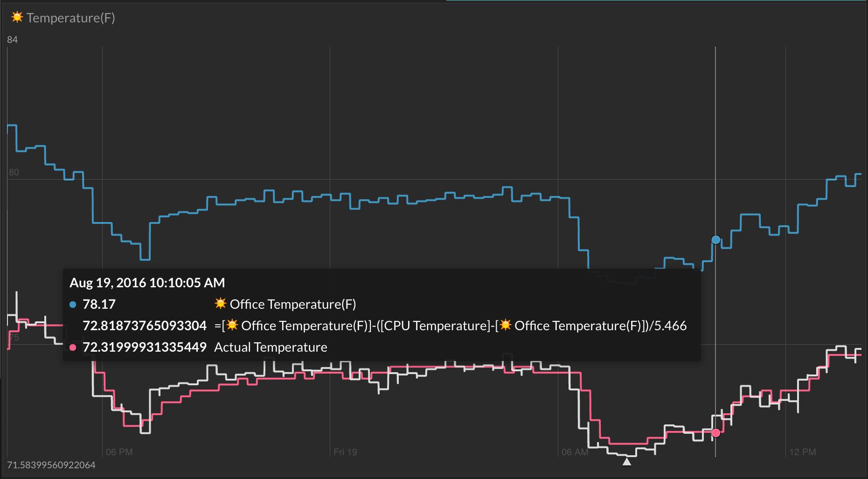Screen dimensions: 868x479
Task: Select the highlighted blue data point on the chart
Action: tap(716, 239)
